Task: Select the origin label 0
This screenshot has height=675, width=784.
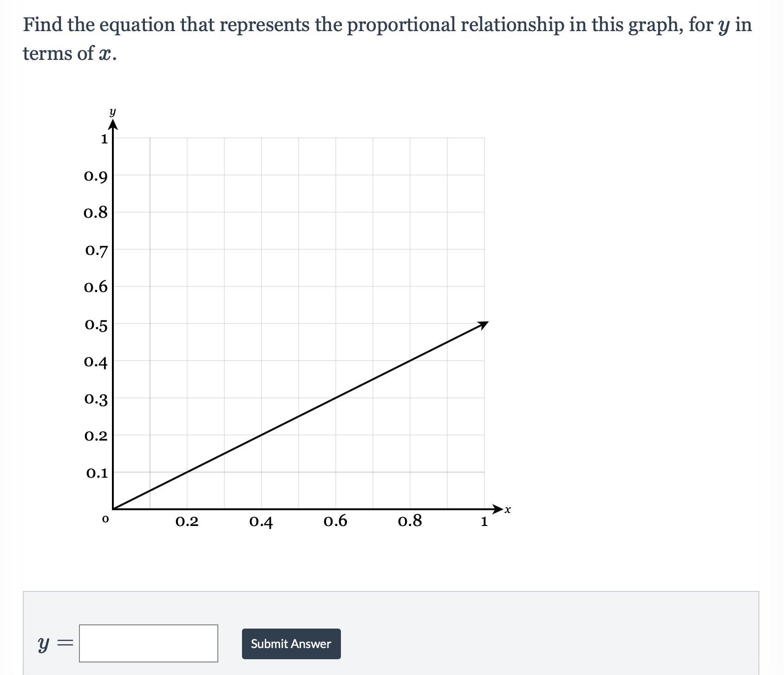Action: [105, 519]
